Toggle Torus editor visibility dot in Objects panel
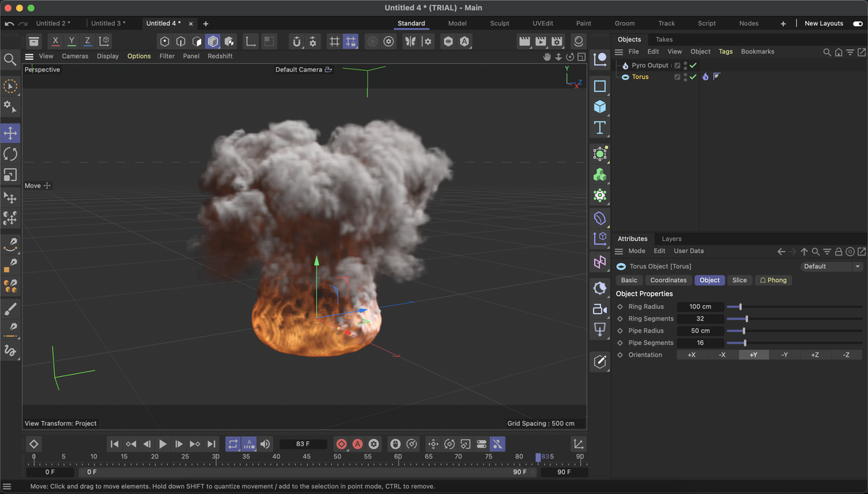868x494 pixels. (685, 74)
